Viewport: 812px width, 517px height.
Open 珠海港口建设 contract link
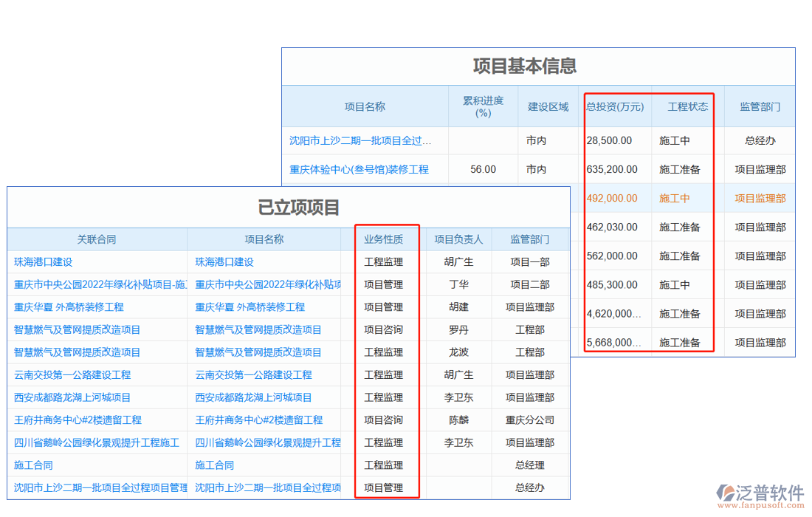pos(44,262)
